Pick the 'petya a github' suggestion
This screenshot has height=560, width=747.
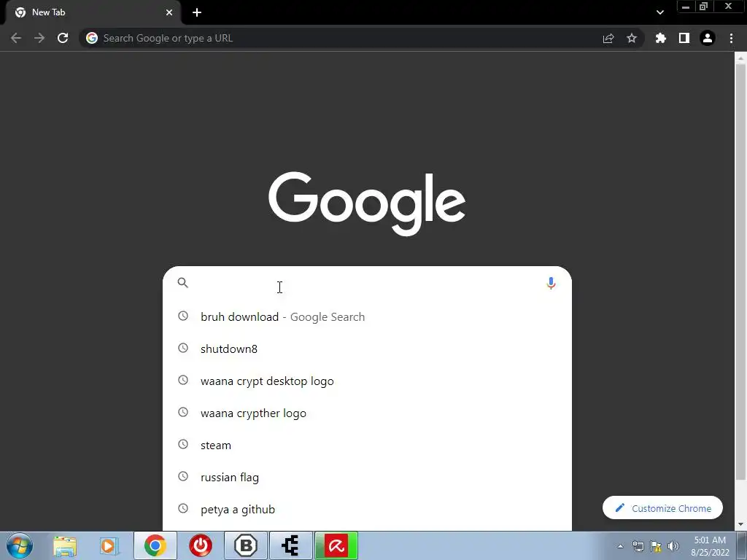367,509
